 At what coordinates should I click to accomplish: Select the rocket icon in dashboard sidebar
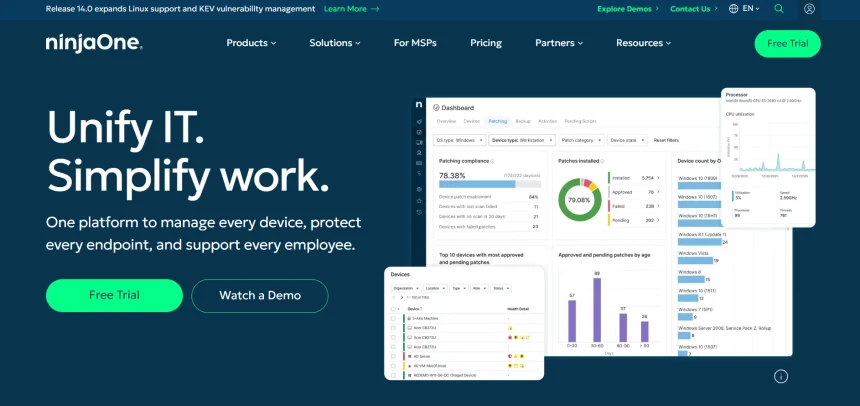point(419,121)
